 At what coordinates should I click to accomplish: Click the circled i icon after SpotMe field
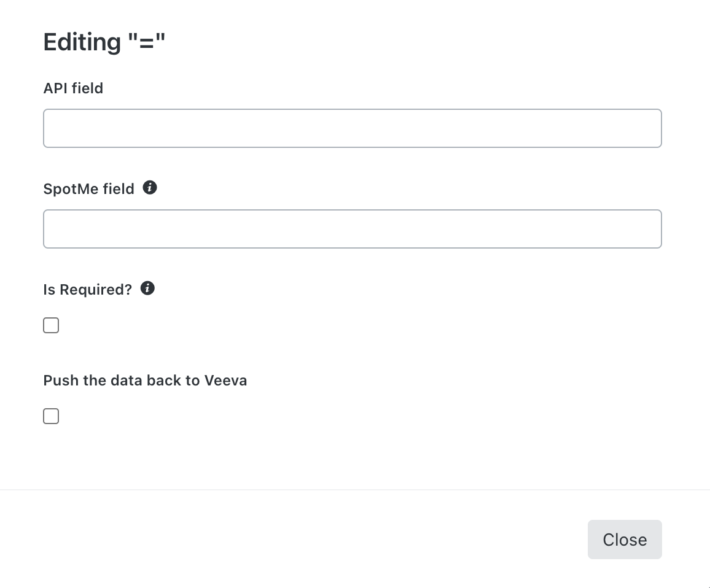150,187
